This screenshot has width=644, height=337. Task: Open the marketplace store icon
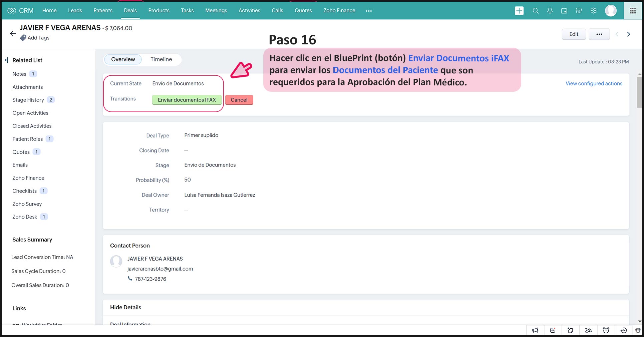[x=579, y=11]
